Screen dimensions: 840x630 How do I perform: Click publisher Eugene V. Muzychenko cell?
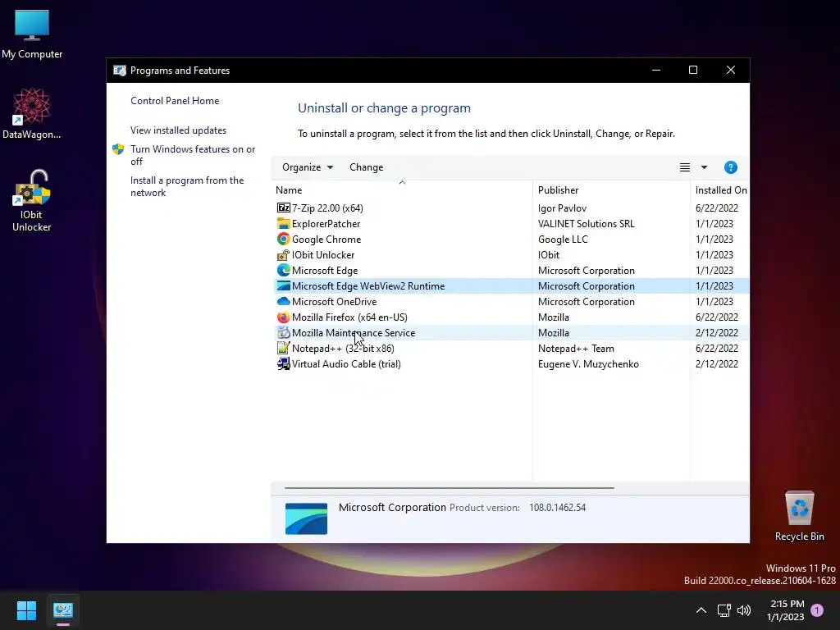(x=588, y=363)
